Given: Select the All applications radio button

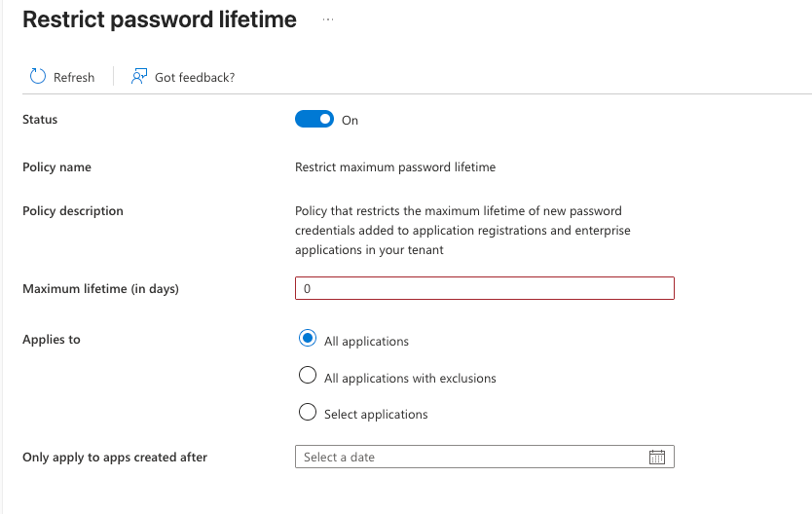Looking at the screenshot, I should pos(308,338).
